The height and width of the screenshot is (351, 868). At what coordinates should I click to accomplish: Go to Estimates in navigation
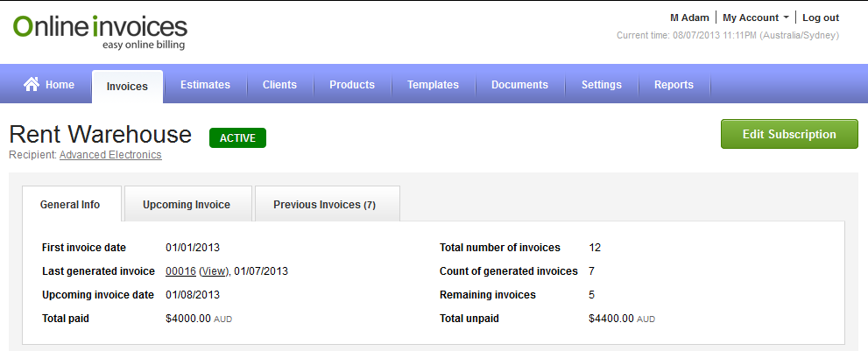point(205,85)
